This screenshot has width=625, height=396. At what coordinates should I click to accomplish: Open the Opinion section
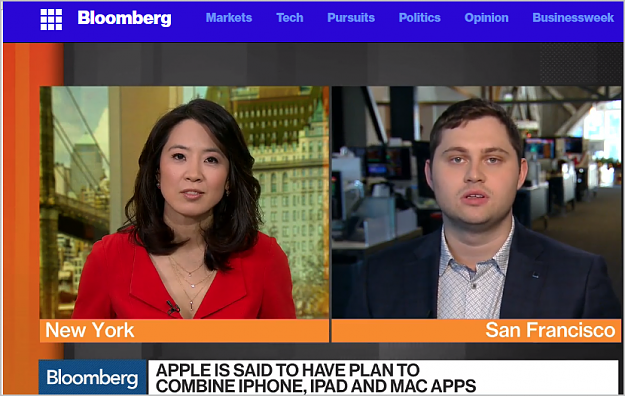click(486, 18)
